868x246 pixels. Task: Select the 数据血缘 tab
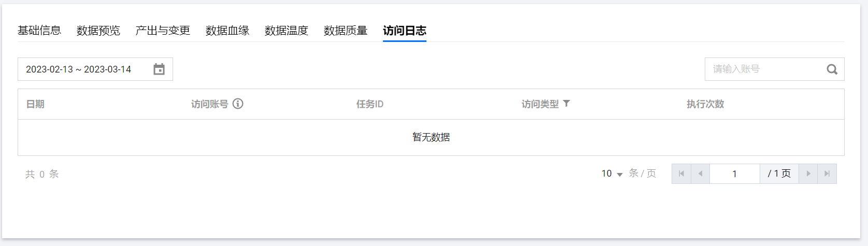pyautogui.click(x=227, y=31)
